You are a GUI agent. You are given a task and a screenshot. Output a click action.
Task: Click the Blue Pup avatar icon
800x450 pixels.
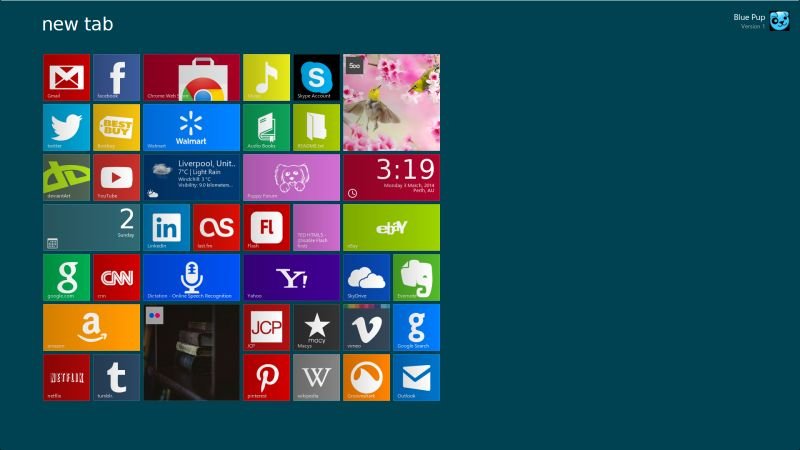(779, 21)
